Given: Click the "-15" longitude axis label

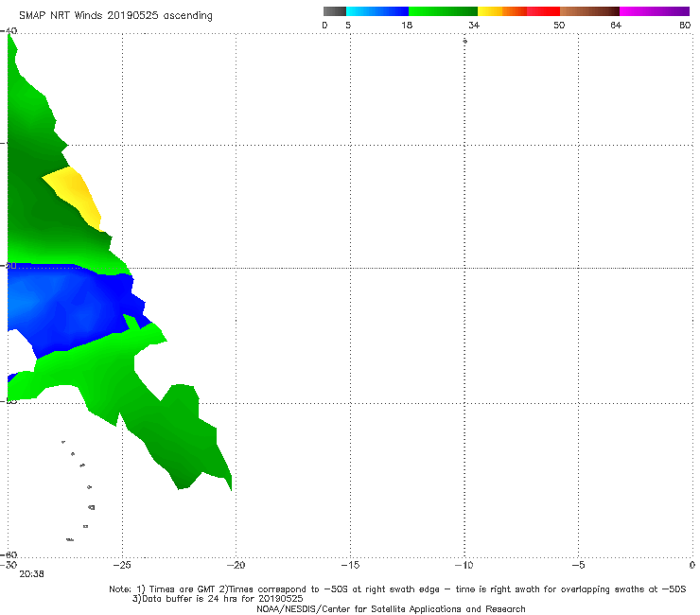Looking at the screenshot, I should [350, 565].
